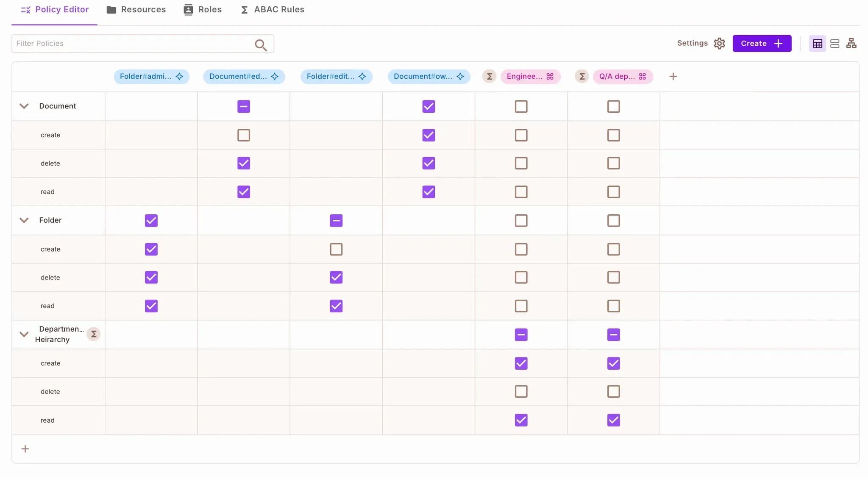This screenshot has width=868, height=479.
Task: Enable Department delete for Q/A department
Action: (613, 391)
